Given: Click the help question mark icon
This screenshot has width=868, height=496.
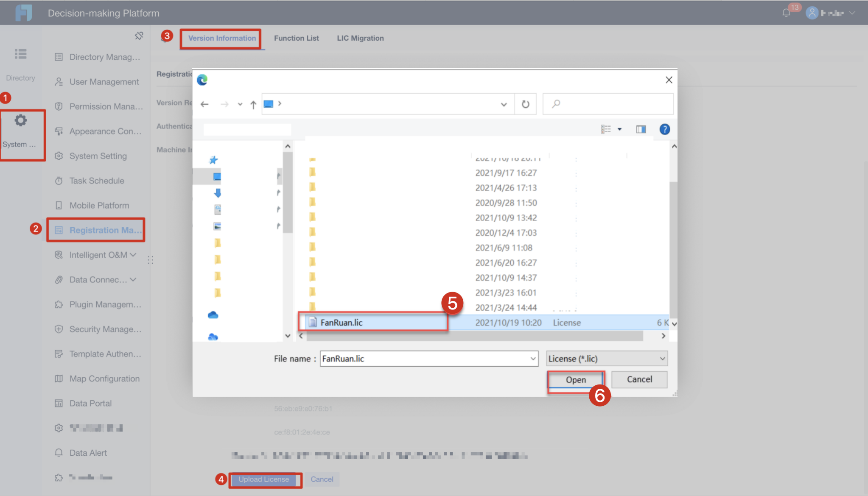Looking at the screenshot, I should click(664, 129).
